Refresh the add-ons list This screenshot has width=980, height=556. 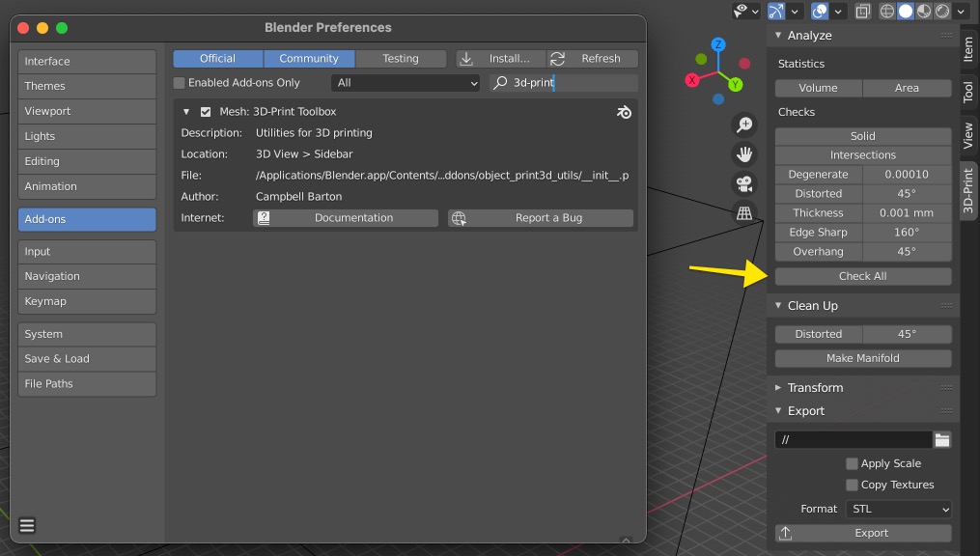click(x=593, y=59)
